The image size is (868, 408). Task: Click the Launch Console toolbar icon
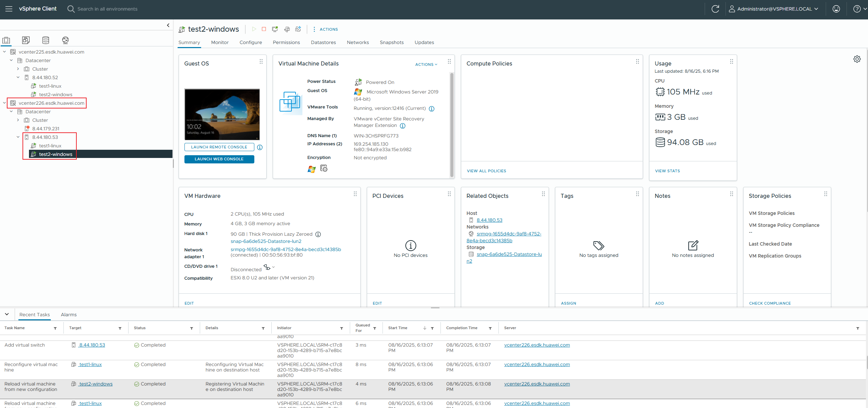275,29
